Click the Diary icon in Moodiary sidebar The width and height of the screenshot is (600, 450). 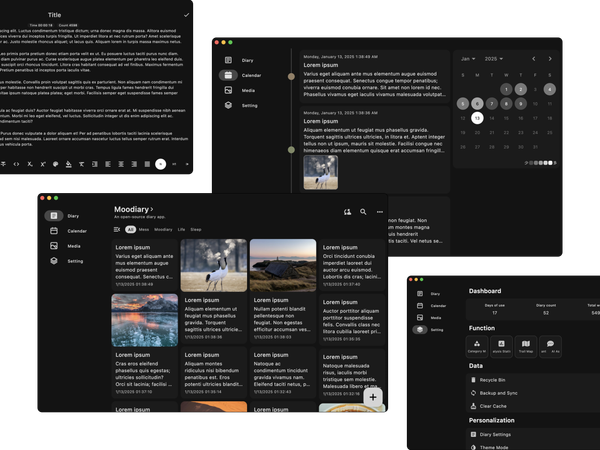click(x=54, y=216)
